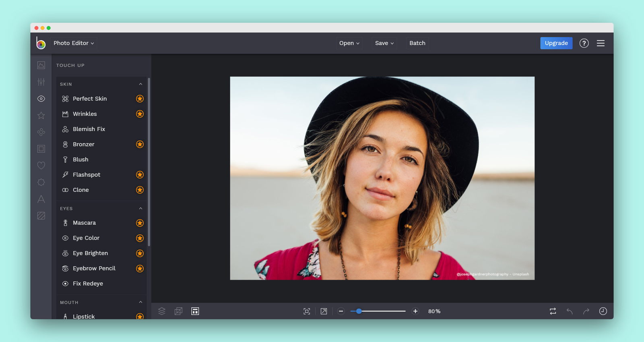644x342 pixels.
Task: Click the zoom in plus button
Action: [415, 311]
